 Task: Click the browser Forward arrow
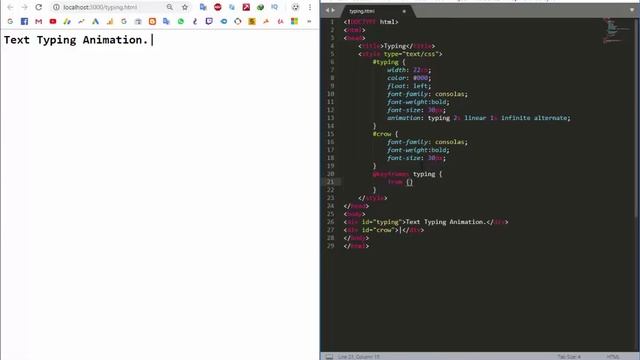24,7
